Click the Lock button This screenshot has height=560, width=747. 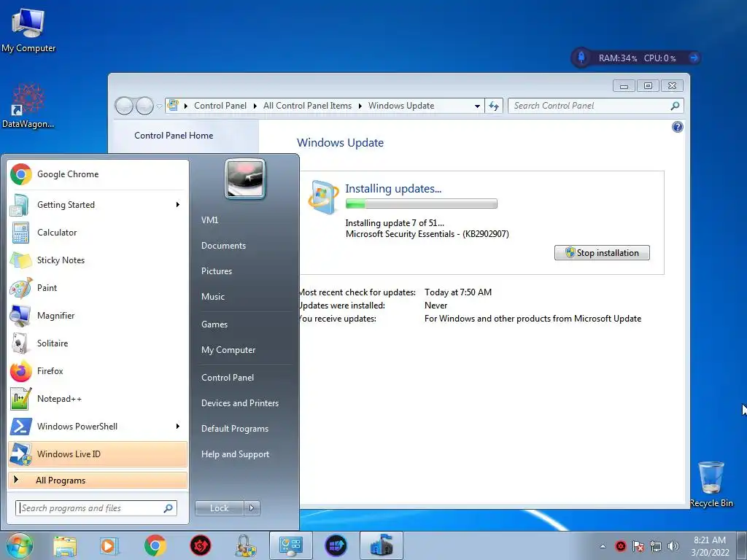[220, 508]
